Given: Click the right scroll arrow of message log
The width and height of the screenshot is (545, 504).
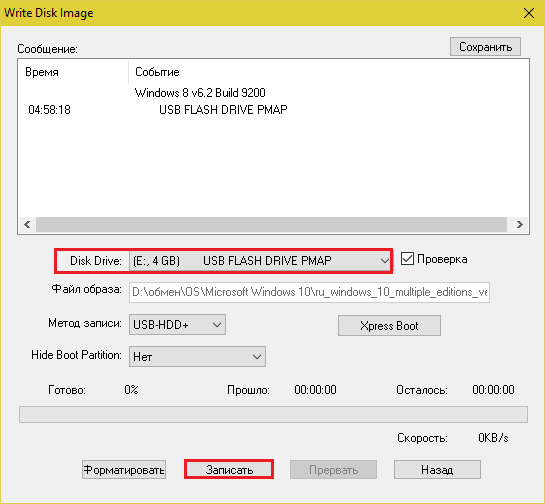Looking at the screenshot, I should (520, 224).
